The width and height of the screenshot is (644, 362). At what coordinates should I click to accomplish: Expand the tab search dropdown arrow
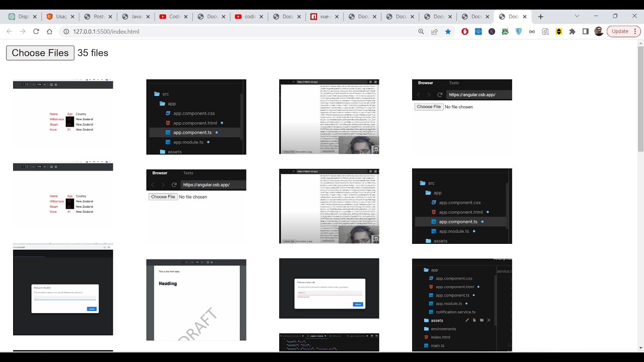click(577, 16)
